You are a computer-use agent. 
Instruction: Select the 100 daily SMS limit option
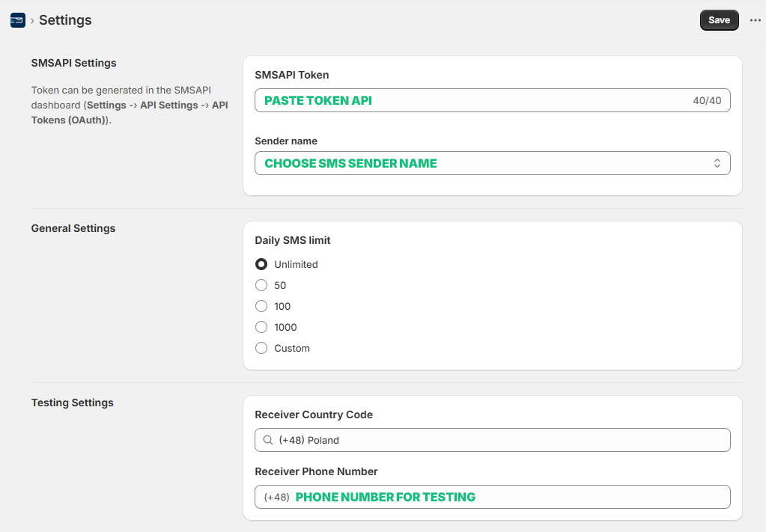[x=261, y=306]
